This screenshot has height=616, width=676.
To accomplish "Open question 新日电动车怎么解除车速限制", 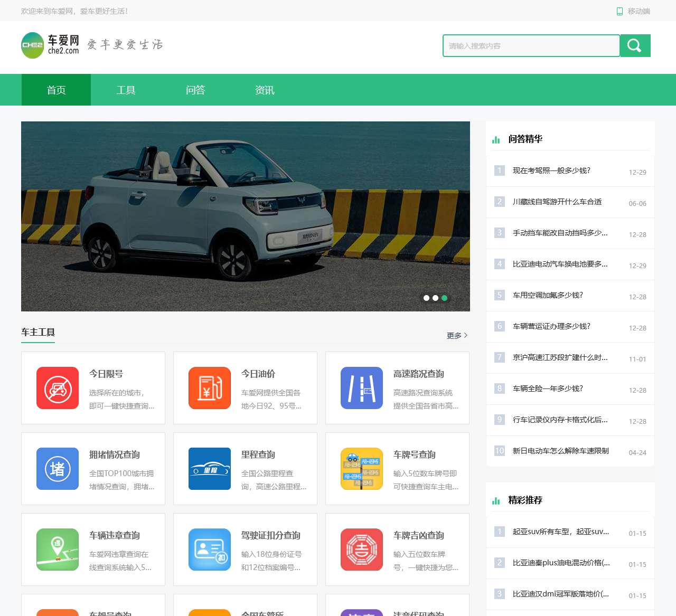I will [561, 451].
